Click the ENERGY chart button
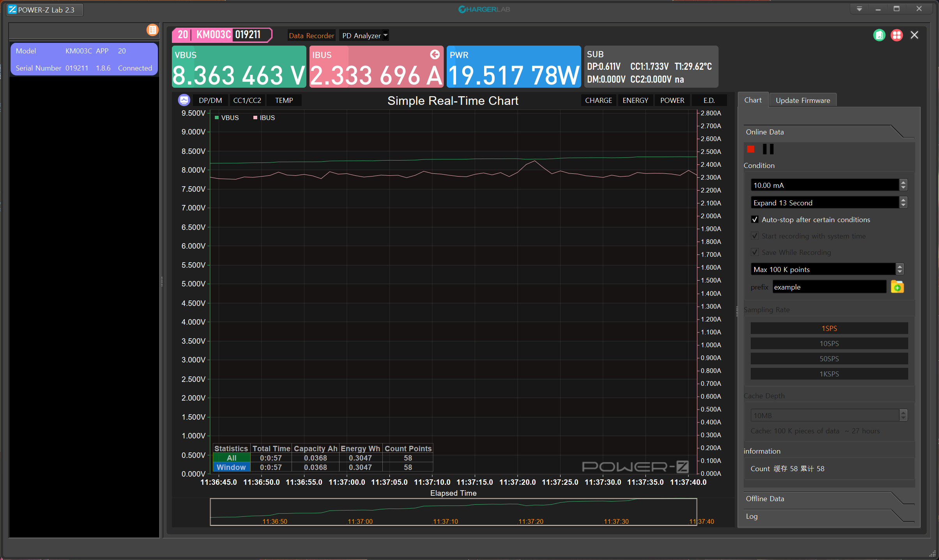Image resolution: width=939 pixels, height=560 pixels. [x=635, y=100]
